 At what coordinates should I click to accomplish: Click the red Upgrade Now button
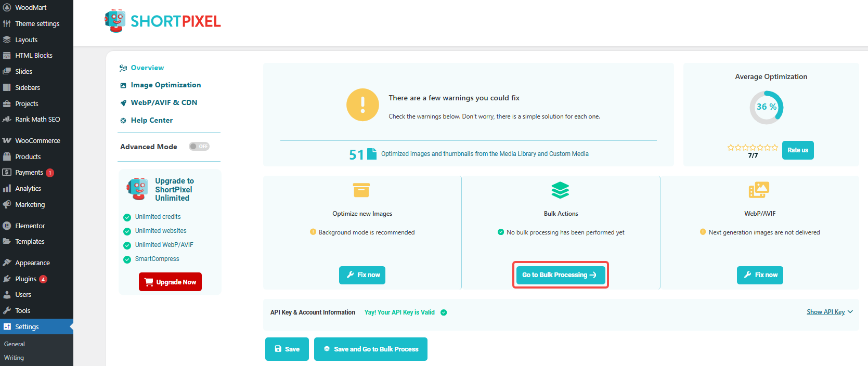pos(170,282)
